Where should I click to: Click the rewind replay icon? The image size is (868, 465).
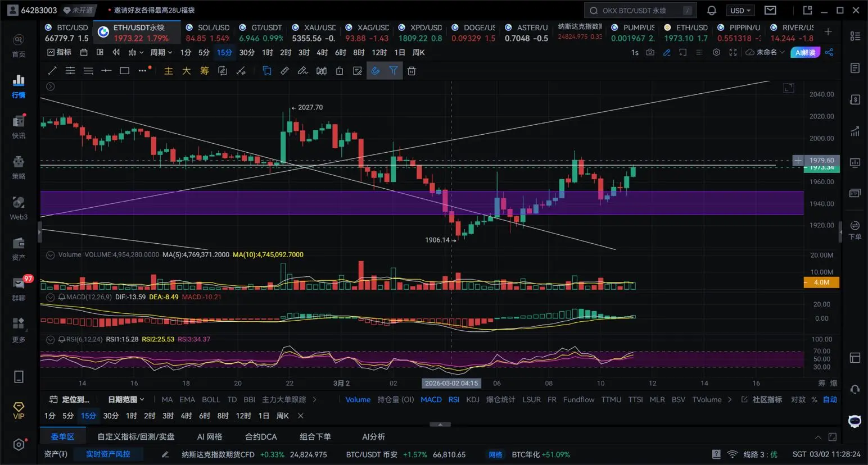click(x=116, y=52)
